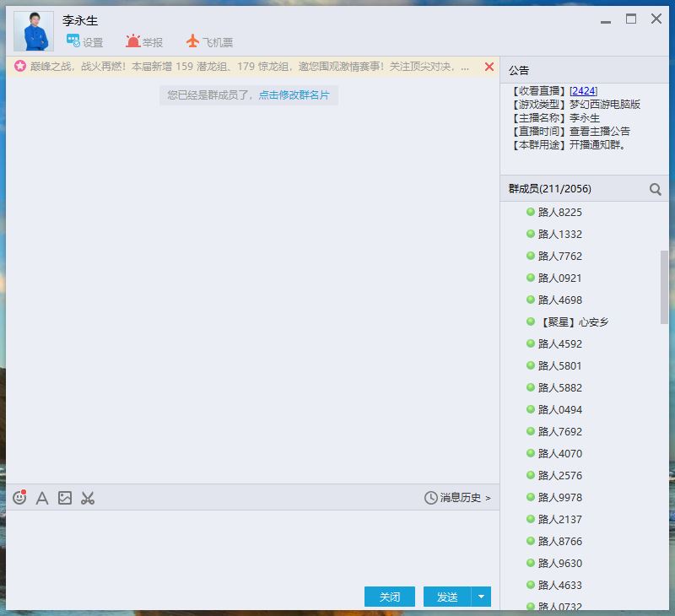The width and height of the screenshot is (675, 616).
Task: Click the 飞机票 airplane icon
Action: (x=193, y=41)
